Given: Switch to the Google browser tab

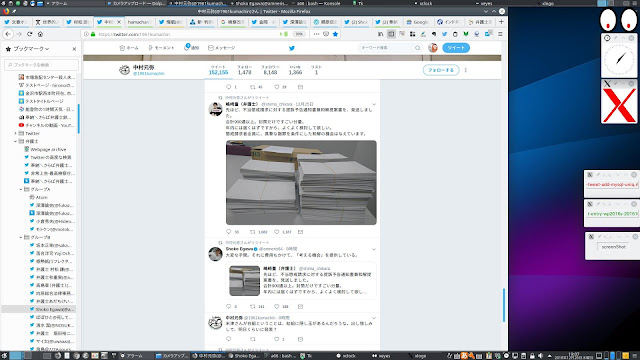Looking at the screenshot, I should tap(417, 22).
